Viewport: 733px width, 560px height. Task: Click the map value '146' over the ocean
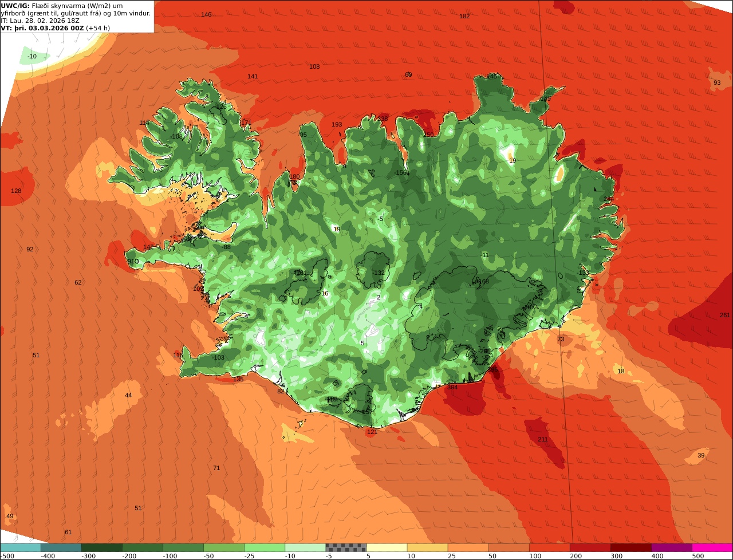click(206, 14)
